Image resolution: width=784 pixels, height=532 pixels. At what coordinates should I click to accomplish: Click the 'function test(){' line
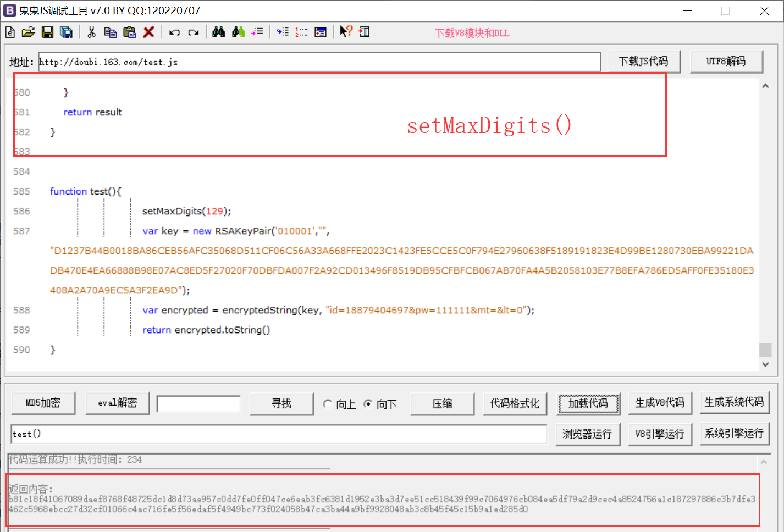[85, 191]
